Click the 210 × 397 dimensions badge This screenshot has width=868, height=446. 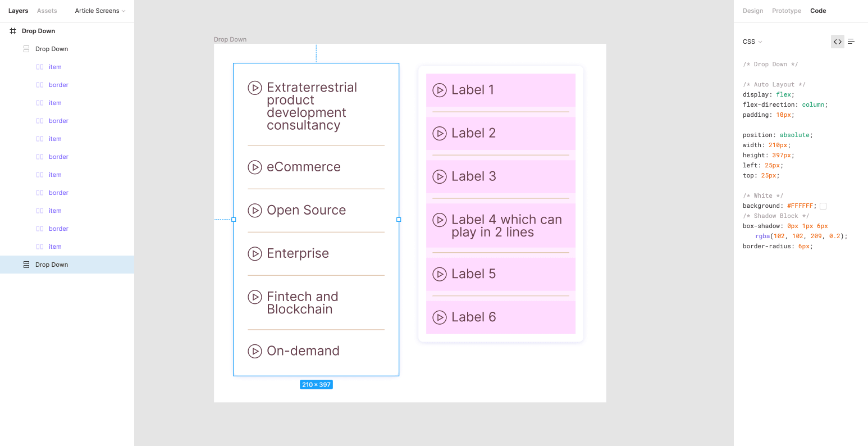316,384
